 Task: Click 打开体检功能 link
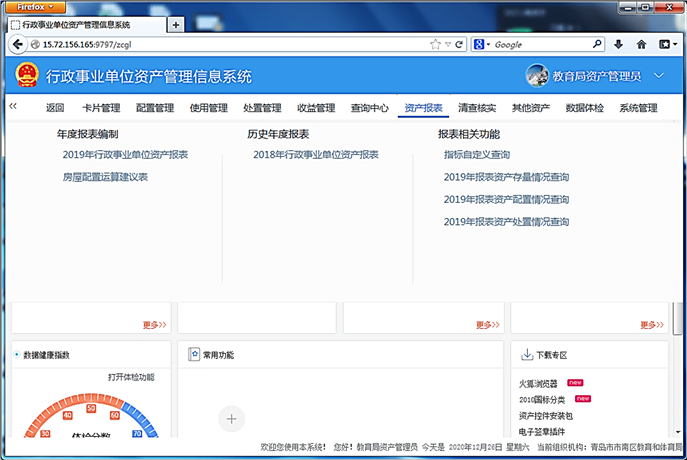(131, 377)
